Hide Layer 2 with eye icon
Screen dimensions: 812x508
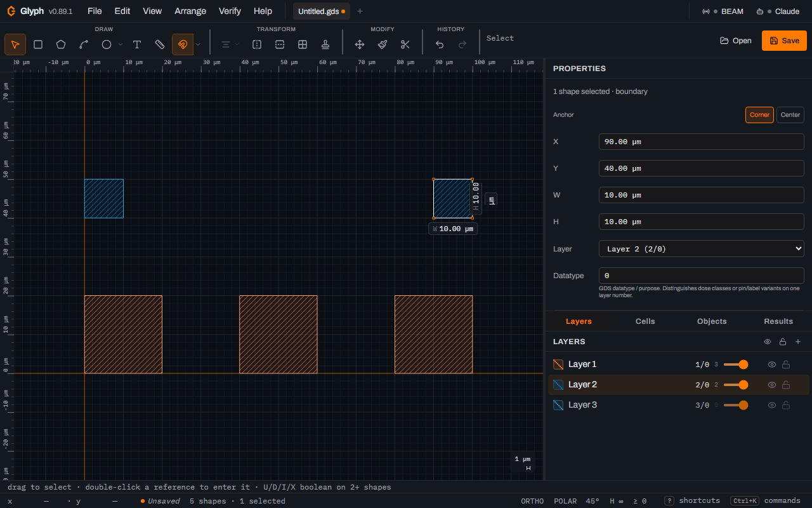772,385
